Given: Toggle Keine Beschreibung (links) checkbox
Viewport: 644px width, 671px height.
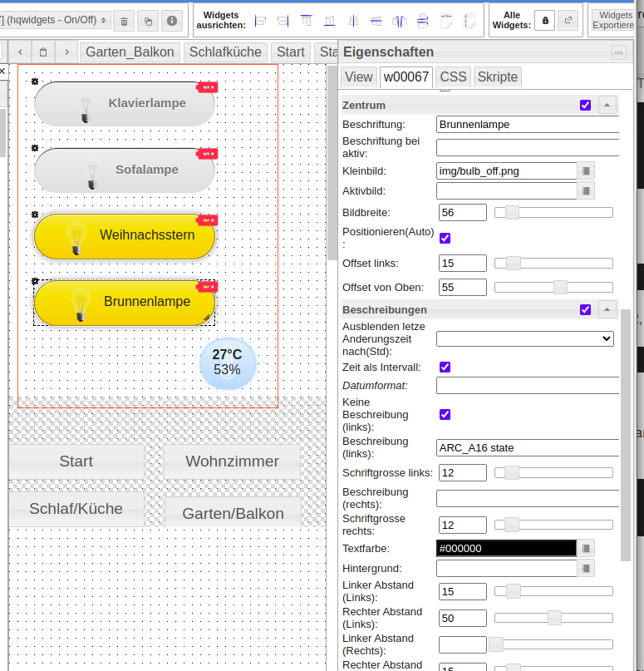Looking at the screenshot, I should tap(445, 415).
